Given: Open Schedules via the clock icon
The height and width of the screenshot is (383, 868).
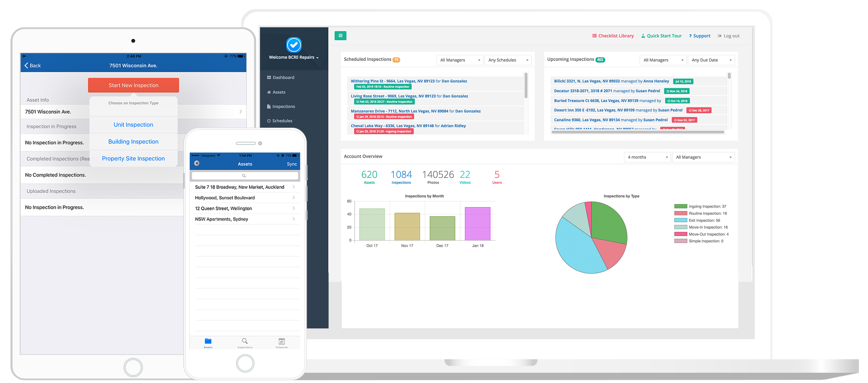Looking at the screenshot, I should click(269, 121).
